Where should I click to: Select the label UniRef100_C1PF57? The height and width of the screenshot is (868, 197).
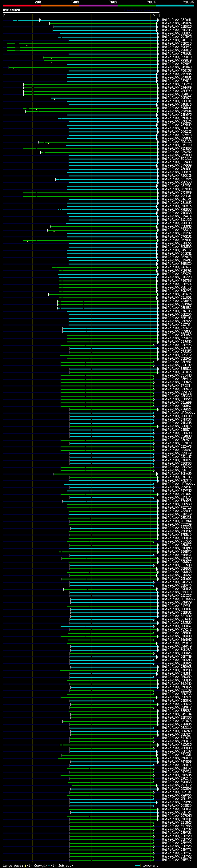(176, 768)
